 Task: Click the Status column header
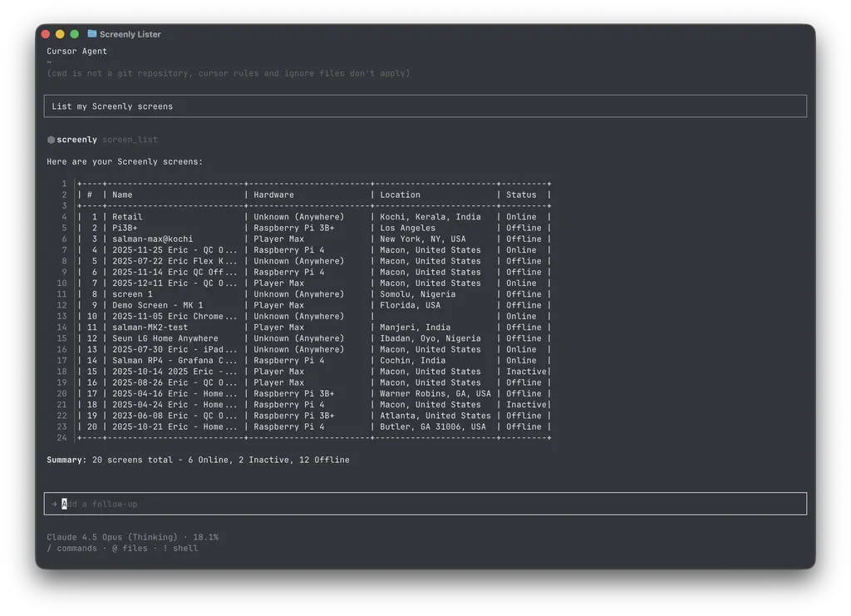click(521, 195)
